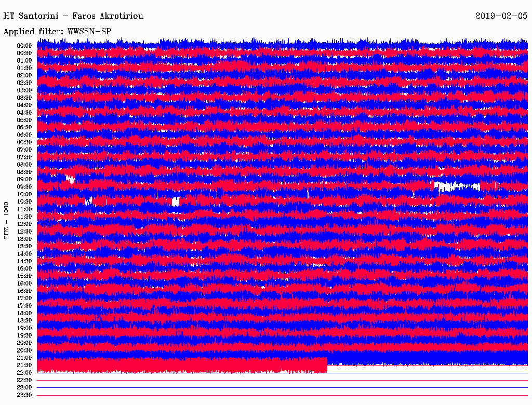The height and width of the screenshot is (405, 532).
Task: Click the small white gap on 10:30 trace
Action: pyautogui.click(x=176, y=201)
